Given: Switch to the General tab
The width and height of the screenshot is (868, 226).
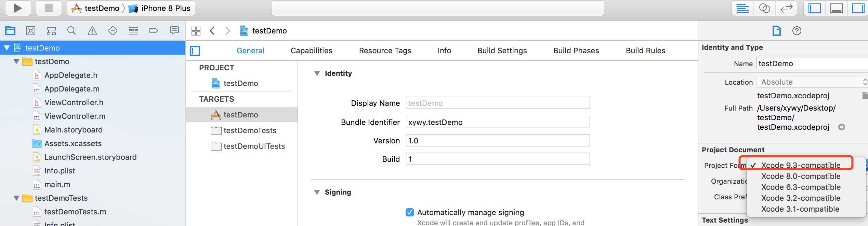Looking at the screenshot, I should tap(250, 51).
